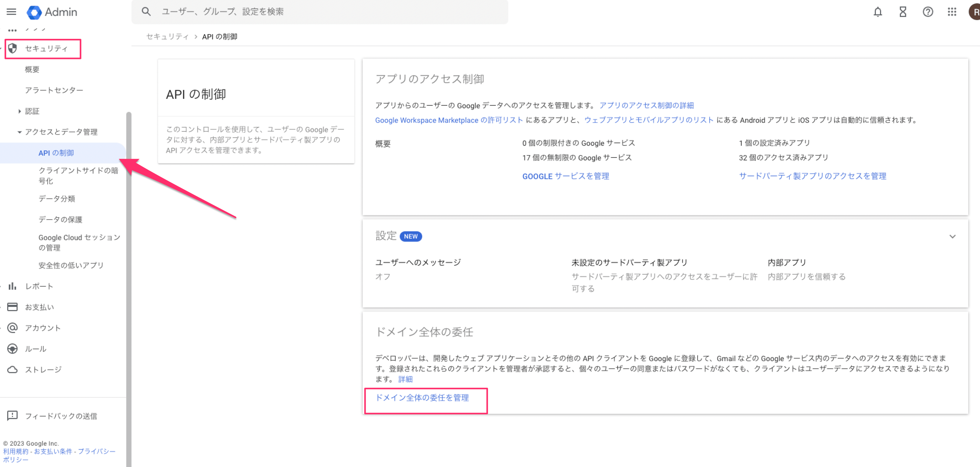Image resolution: width=980 pixels, height=467 pixels.
Task: Open 詳細 link in domain delegation
Action: click(x=405, y=379)
